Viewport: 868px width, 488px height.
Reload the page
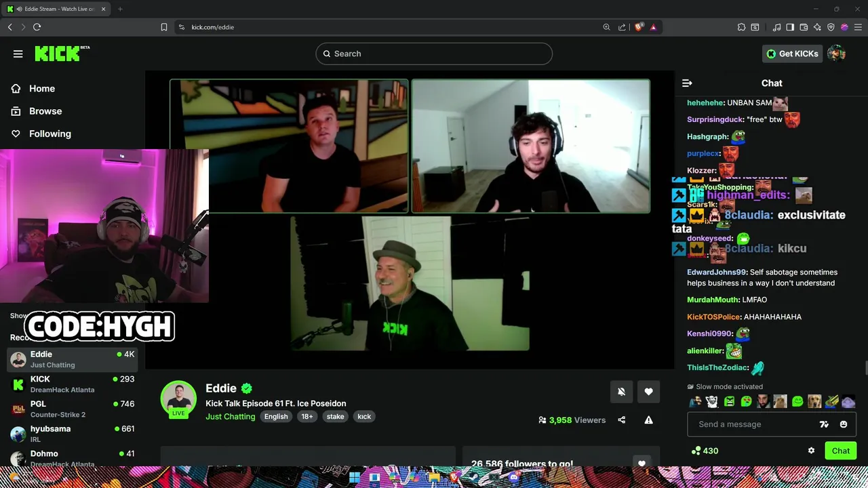click(37, 27)
